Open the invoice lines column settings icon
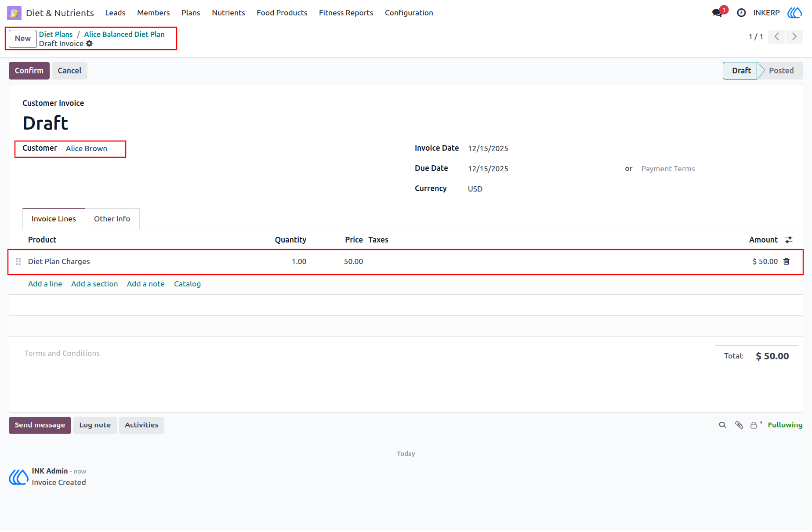The width and height of the screenshot is (812, 532). pos(789,240)
